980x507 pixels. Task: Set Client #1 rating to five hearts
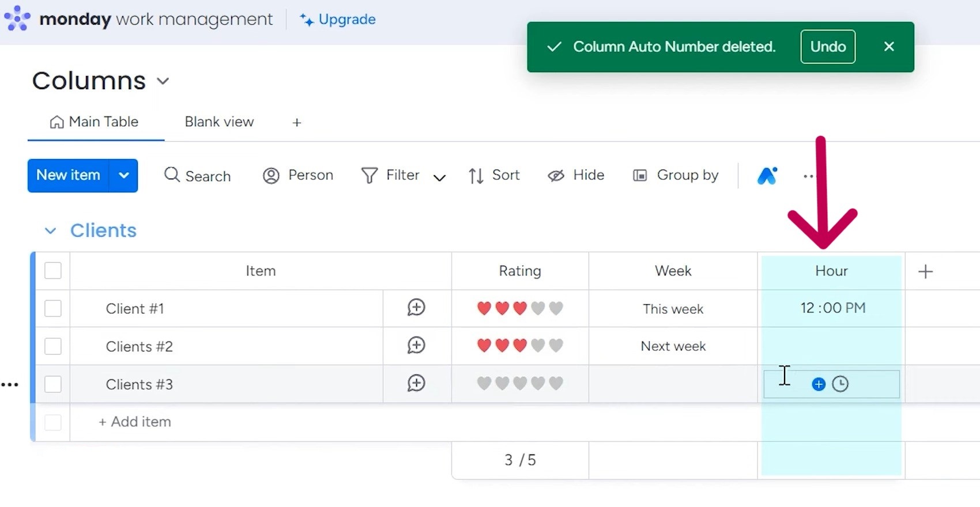(556, 308)
